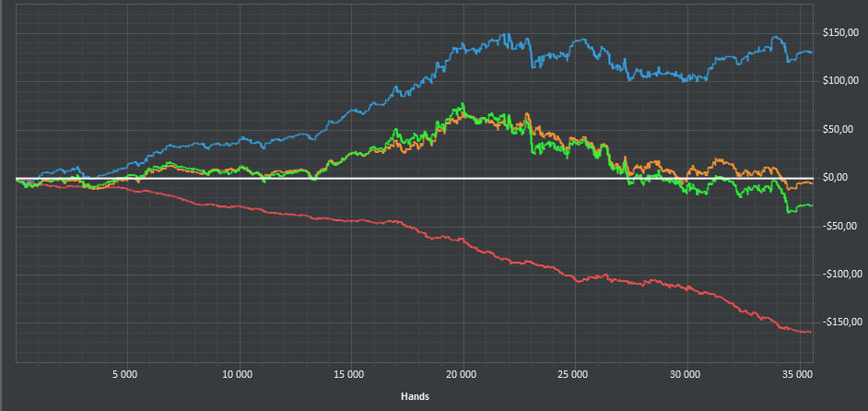Select the $50,00 y-axis label
Viewport: 868px width, 411px height.
(x=842, y=130)
